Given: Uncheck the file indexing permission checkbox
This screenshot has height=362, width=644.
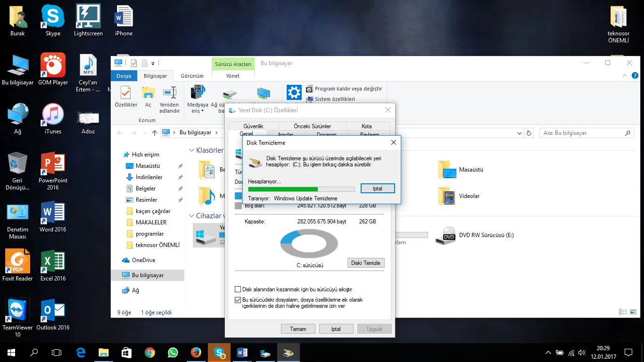Looking at the screenshot, I should point(238,300).
